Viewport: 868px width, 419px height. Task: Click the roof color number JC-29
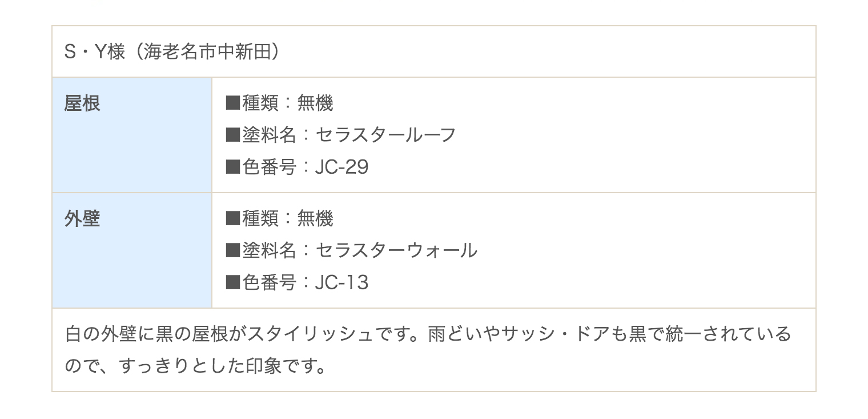pyautogui.click(x=341, y=167)
